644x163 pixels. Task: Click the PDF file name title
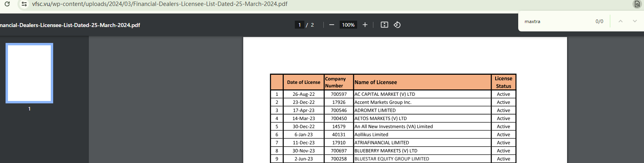pyautogui.click(x=70, y=25)
